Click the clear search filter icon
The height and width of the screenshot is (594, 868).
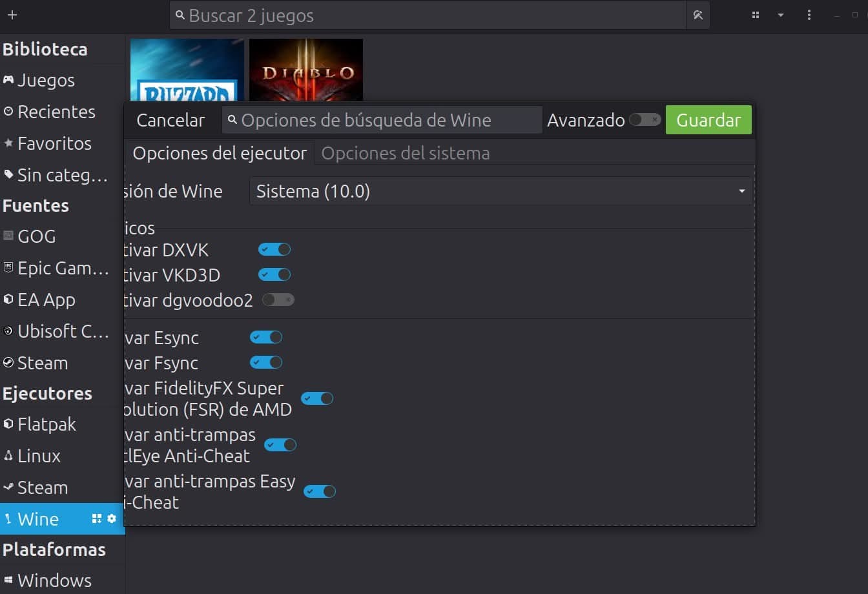tap(697, 15)
